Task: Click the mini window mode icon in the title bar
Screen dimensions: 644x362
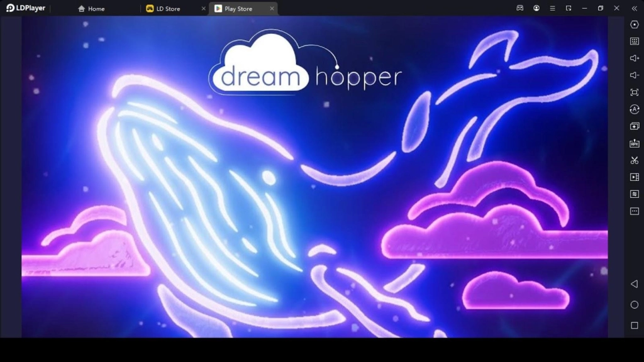Action: [x=569, y=8]
